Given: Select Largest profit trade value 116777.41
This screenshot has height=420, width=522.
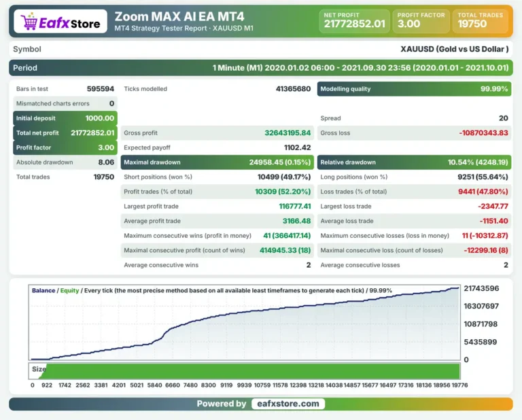Looking at the screenshot, I should tap(295, 207).
